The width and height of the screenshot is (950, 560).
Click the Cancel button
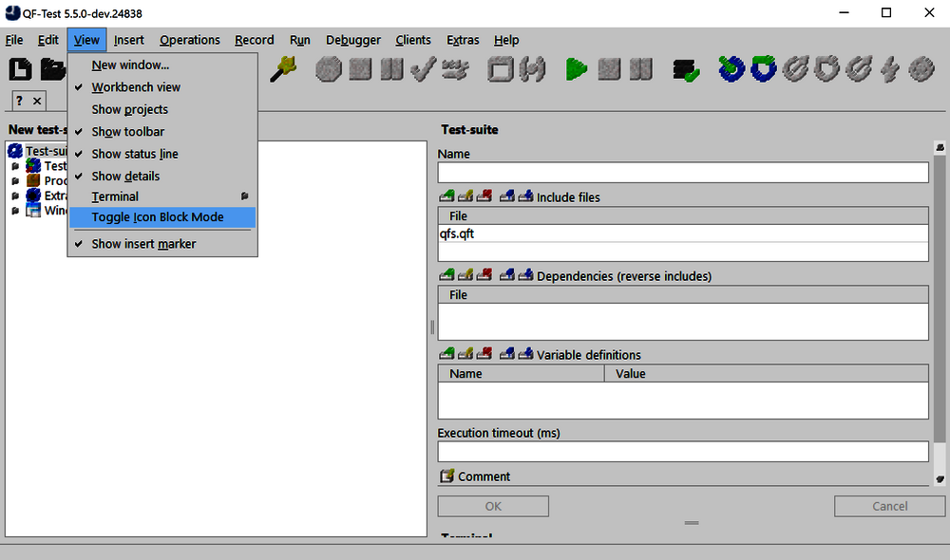[889, 506]
